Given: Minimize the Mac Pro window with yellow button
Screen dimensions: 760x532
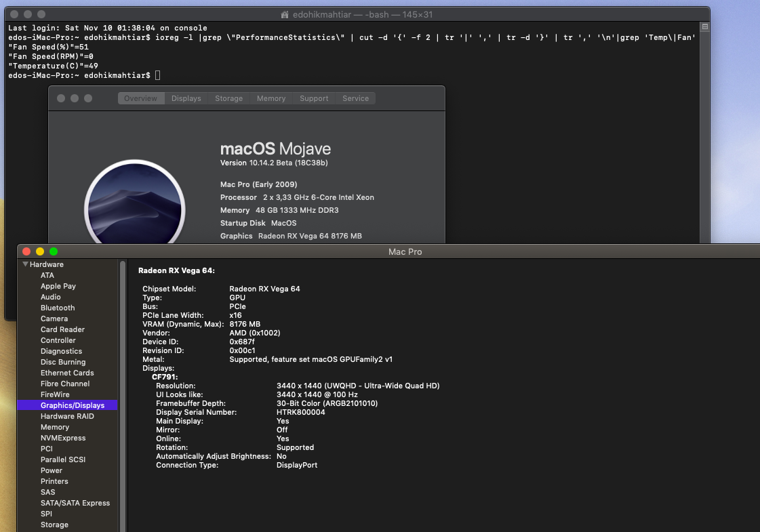Looking at the screenshot, I should [x=40, y=251].
